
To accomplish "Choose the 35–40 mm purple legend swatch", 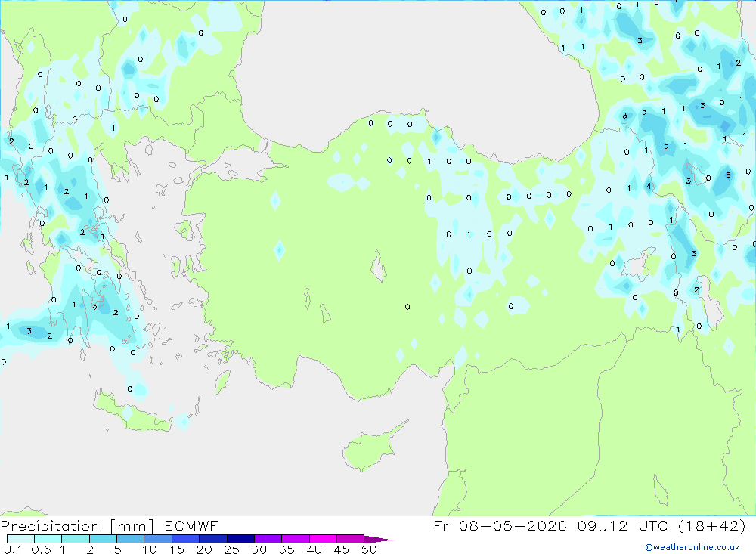I will [295, 539].
